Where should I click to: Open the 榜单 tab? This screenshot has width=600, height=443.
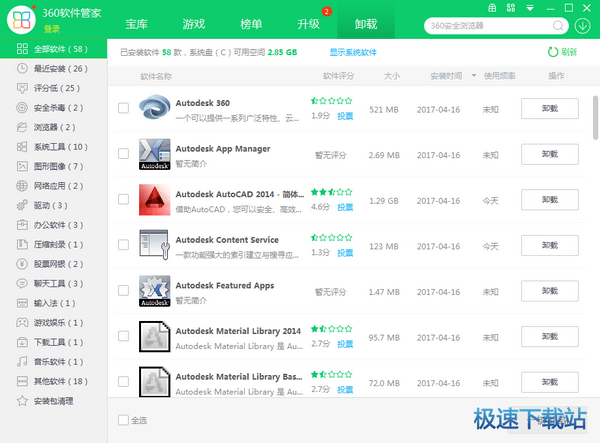pos(251,24)
